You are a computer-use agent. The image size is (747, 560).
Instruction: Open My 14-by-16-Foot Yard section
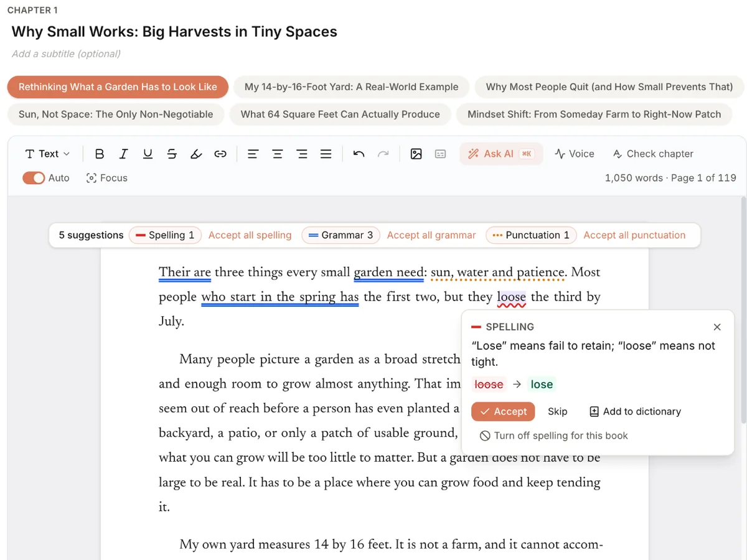[x=351, y=87]
